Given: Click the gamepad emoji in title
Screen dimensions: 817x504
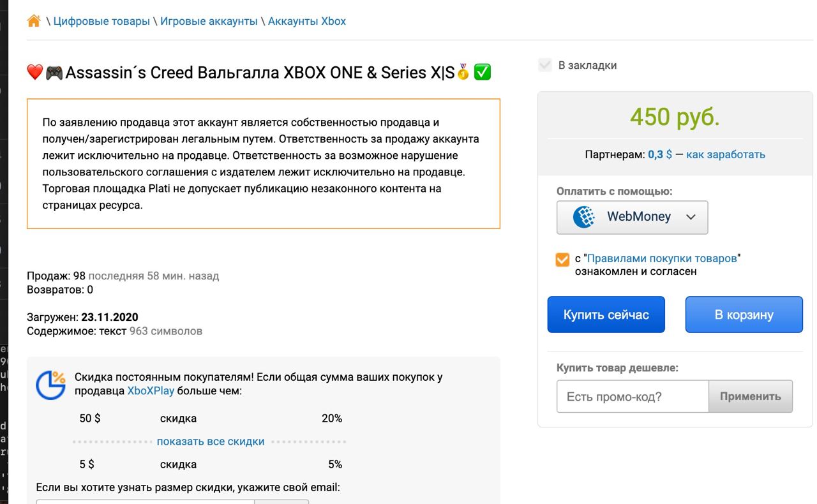Looking at the screenshot, I should (x=54, y=72).
